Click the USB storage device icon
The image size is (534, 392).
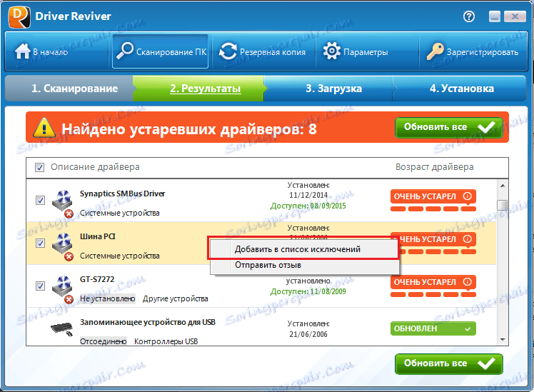62,328
